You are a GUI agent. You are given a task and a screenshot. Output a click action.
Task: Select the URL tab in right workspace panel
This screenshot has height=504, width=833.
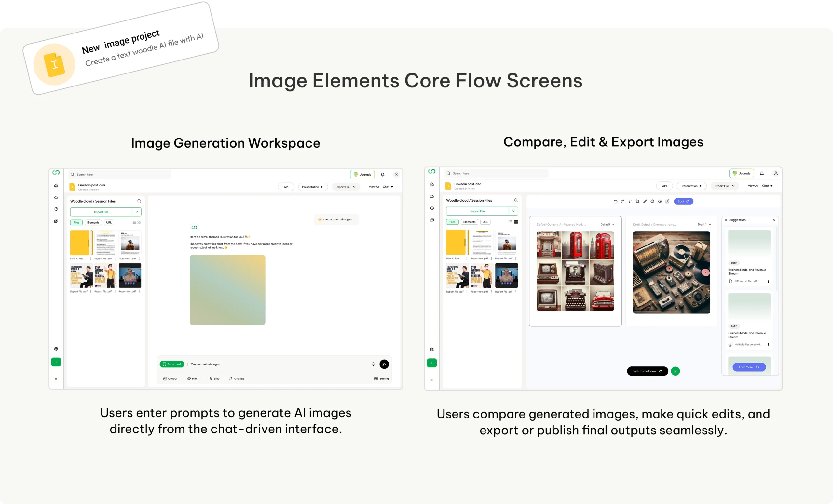(x=485, y=222)
